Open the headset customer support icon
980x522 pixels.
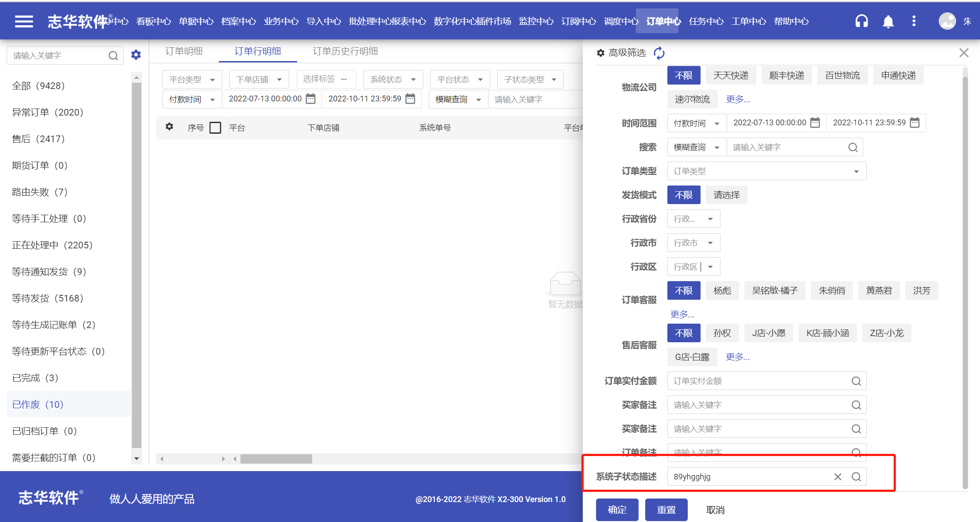[861, 21]
